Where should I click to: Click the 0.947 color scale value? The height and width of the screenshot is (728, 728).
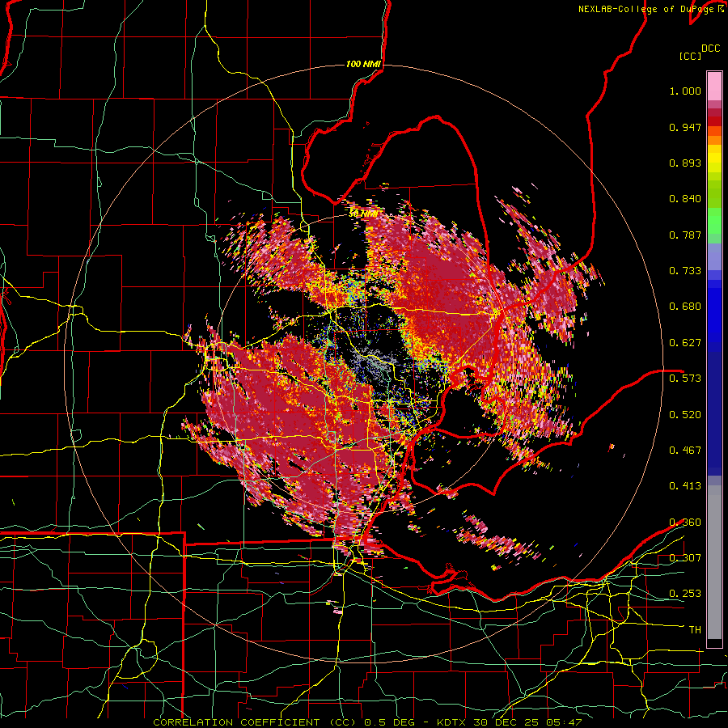point(685,127)
